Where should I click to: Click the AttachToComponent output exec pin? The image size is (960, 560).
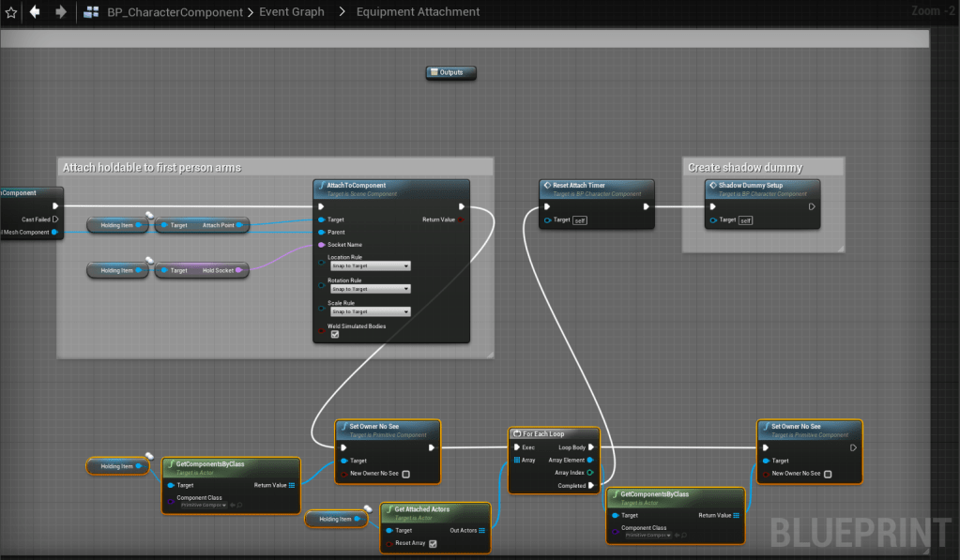[461, 206]
